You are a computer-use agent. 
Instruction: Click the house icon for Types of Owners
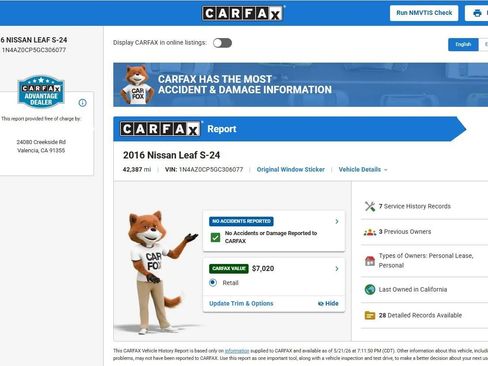(x=370, y=261)
